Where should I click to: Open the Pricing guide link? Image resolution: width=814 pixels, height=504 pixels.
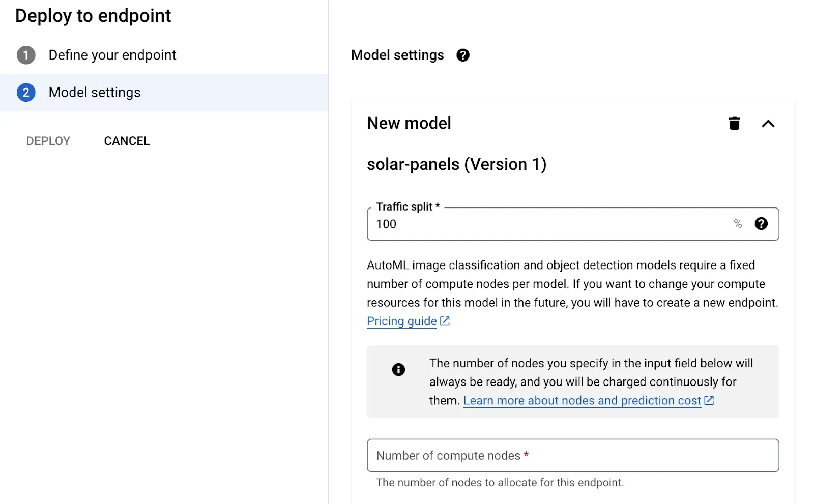tap(401, 321)
